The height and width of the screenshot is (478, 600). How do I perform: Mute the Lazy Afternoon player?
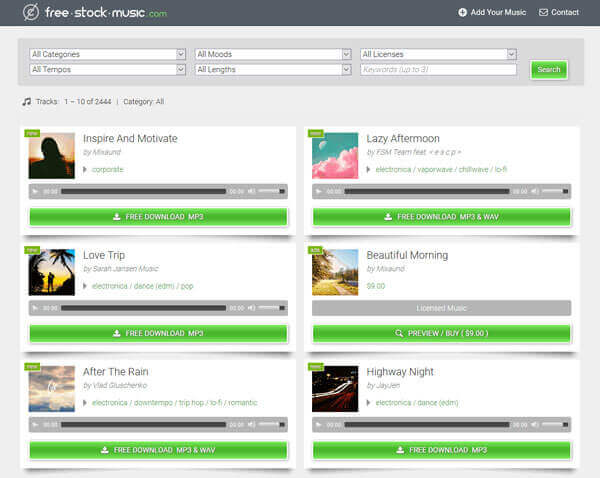(535, 191)
